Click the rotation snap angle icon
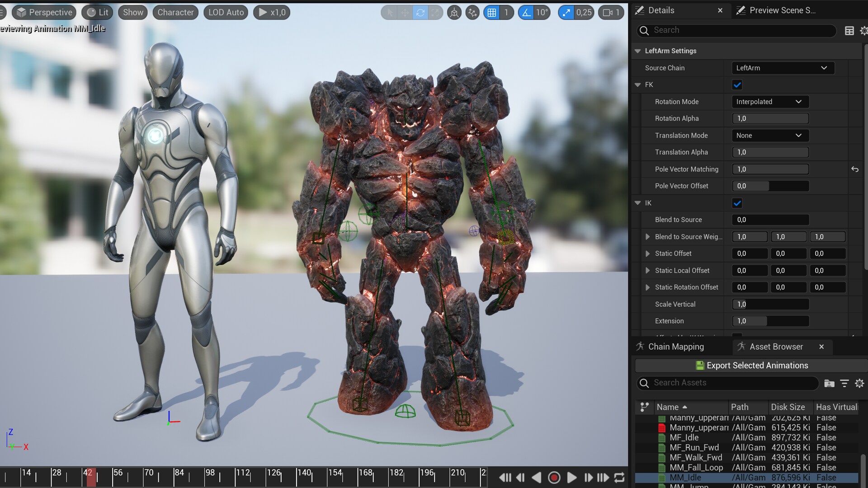868x488 pixels. pos(526,12)
